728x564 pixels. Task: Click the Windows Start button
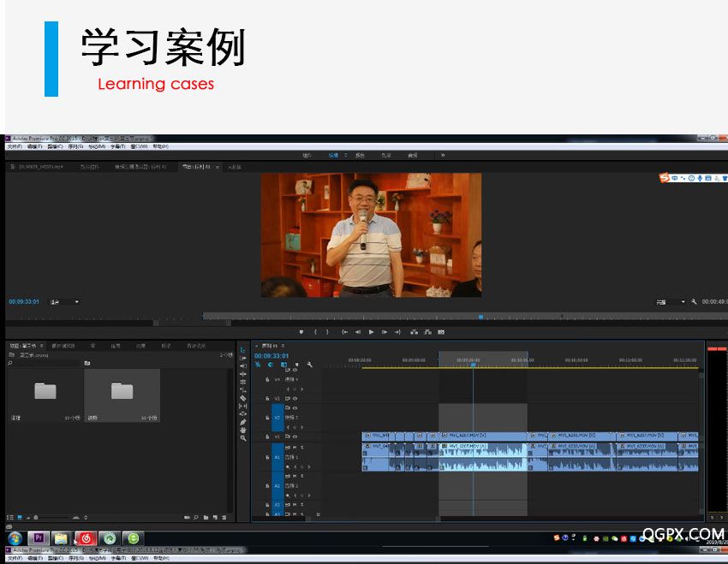(15, 538)
